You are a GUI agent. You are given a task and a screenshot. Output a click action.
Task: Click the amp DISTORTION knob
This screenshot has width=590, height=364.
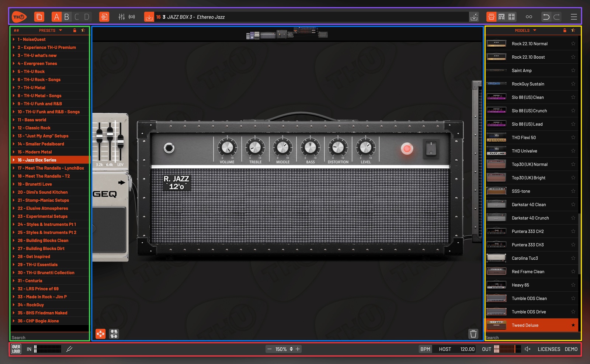pos(338,148)
